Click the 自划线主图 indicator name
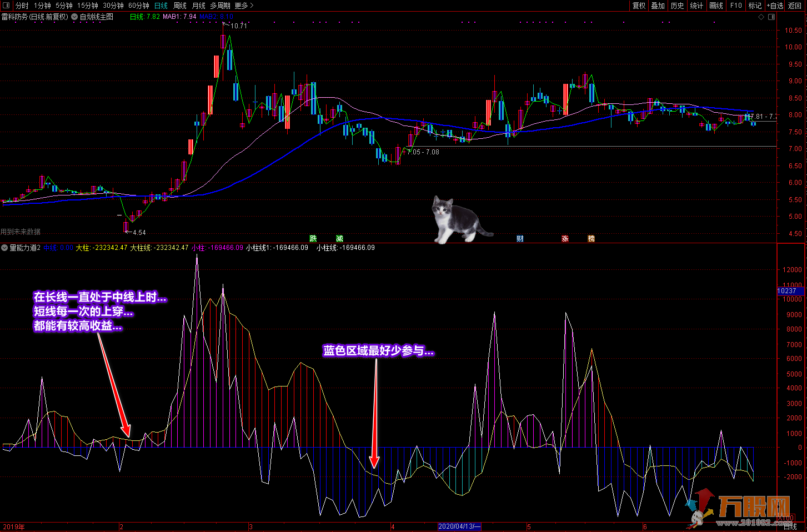Viewport: 807px width, 532px height. (97, 17)
